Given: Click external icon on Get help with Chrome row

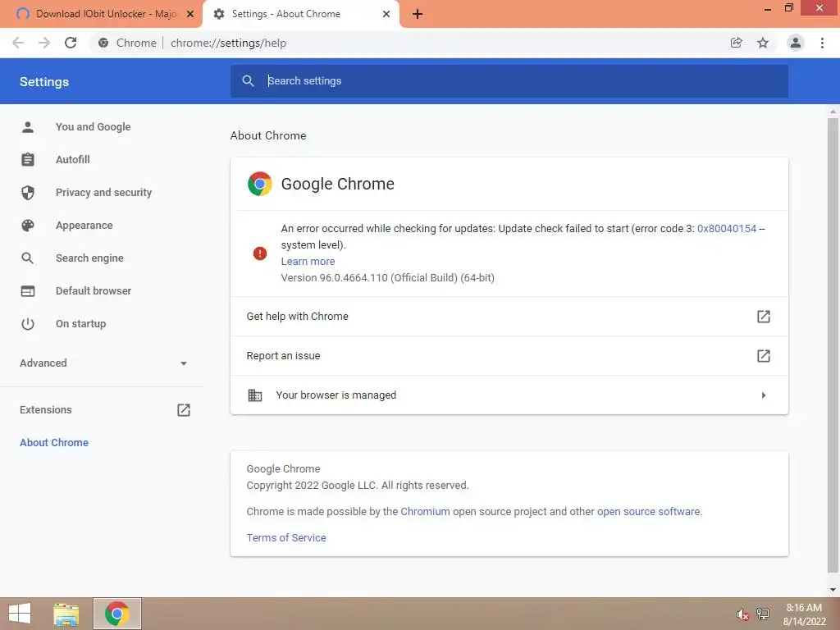Looking at the screenshot, I should pos(764,317).
